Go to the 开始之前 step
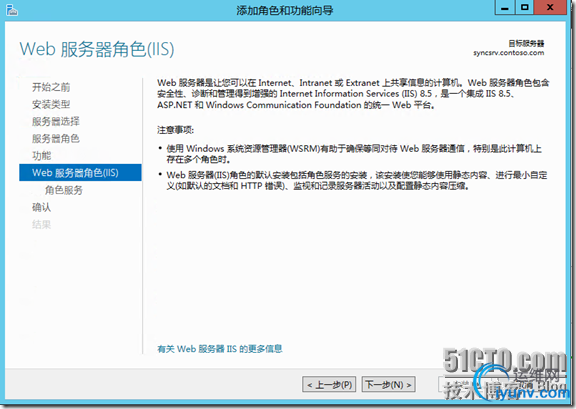The height and width of the screenshot is (409, 576). [51, 87]
